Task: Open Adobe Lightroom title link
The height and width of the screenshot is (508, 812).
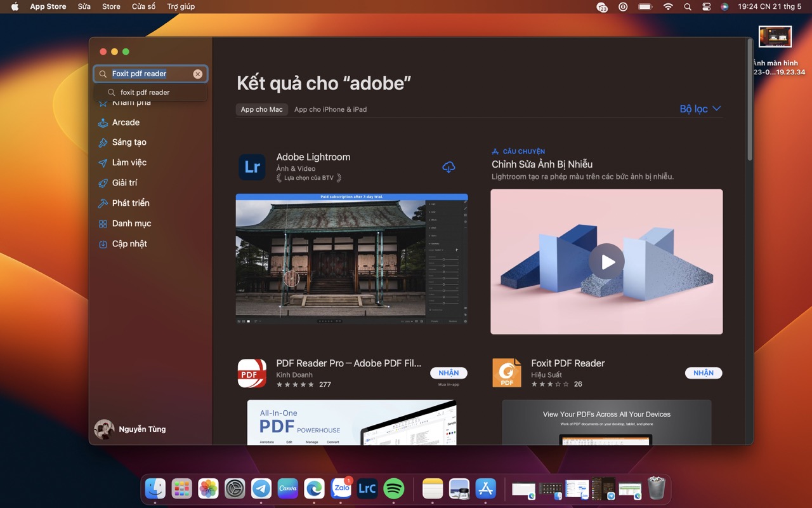Action: tap(313, 157)
